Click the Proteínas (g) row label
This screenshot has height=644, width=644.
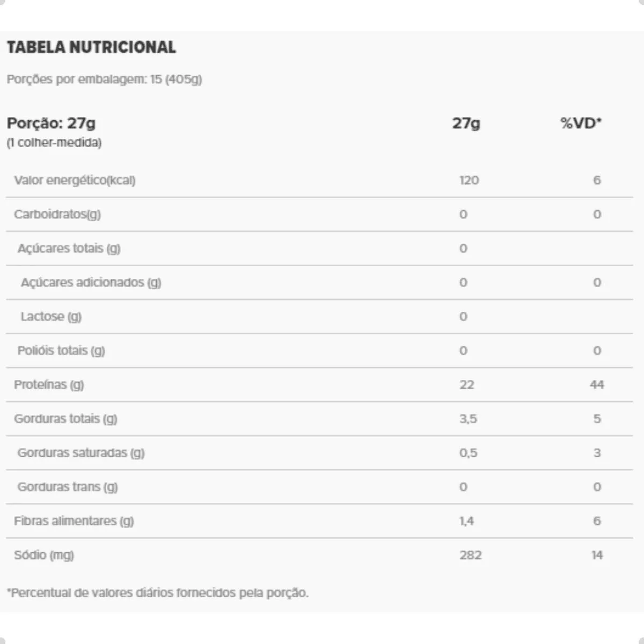[49, 385]
